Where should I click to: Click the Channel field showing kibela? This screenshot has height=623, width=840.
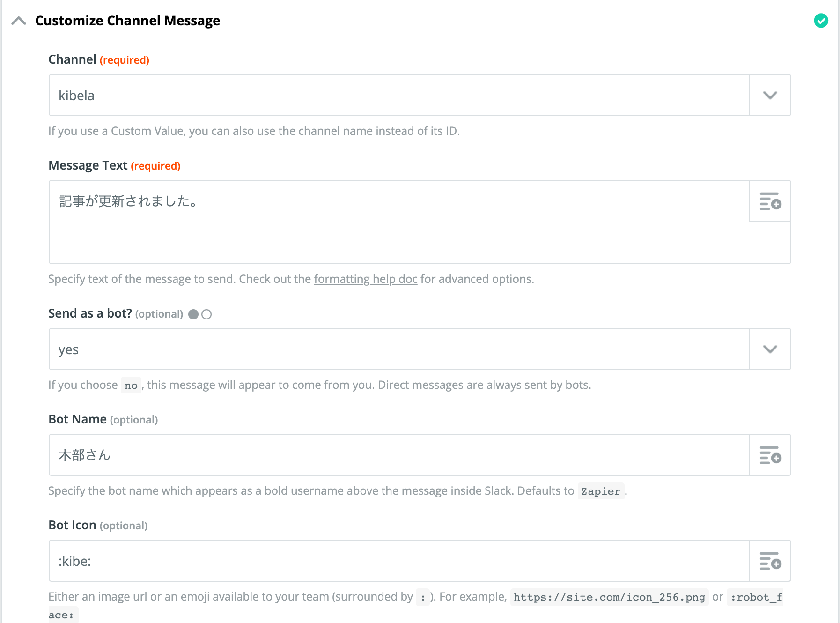pos(399,96)
